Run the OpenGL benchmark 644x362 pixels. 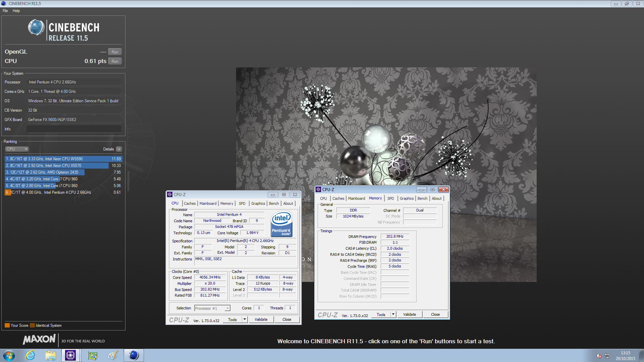coord(115,52)
